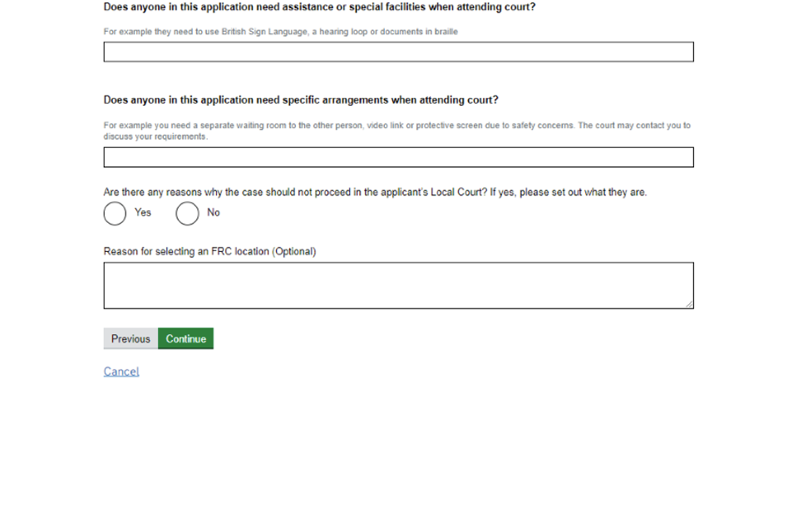Image resolution: width=798 pixels, height=532 pixels.
Task: Click the British Sign Language example hint
Action: [x=280, y=32]
